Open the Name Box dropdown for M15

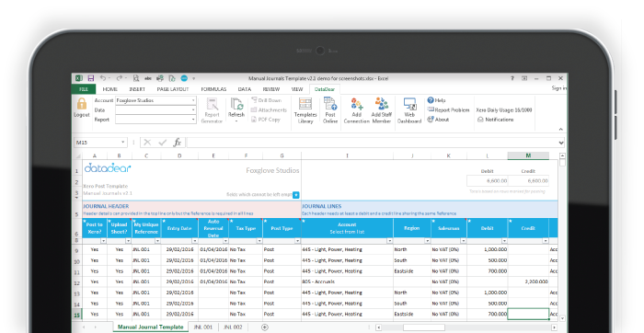[122, 143]
